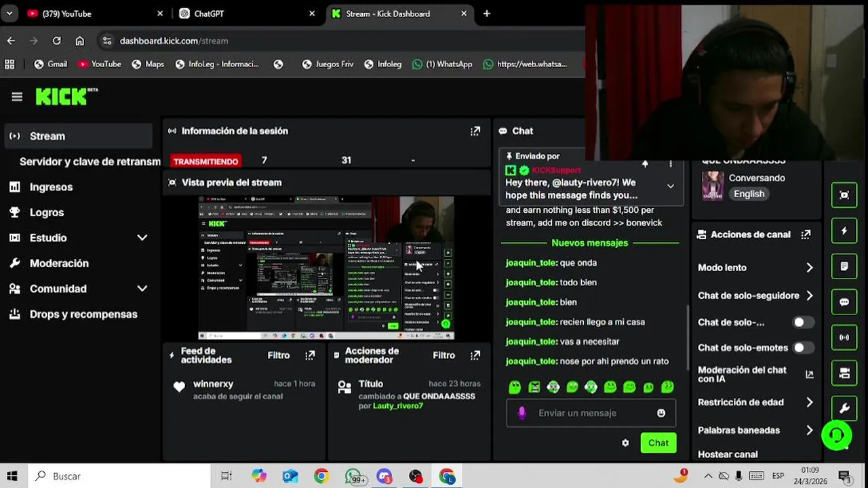
Task: Click the Windows taskbar Buscar search box
Action: 119,476
